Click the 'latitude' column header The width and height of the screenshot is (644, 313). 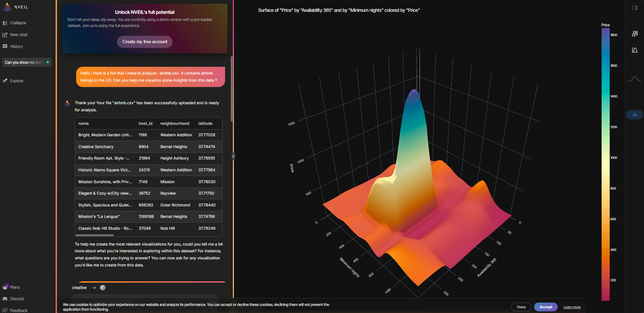[205, 123]
